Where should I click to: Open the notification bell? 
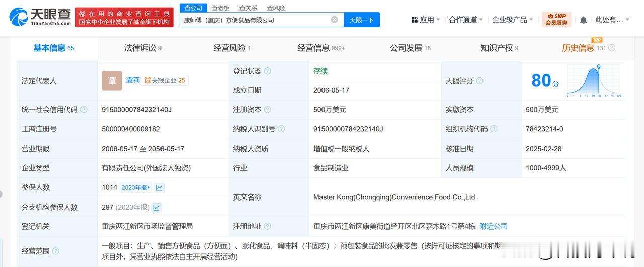583,20
